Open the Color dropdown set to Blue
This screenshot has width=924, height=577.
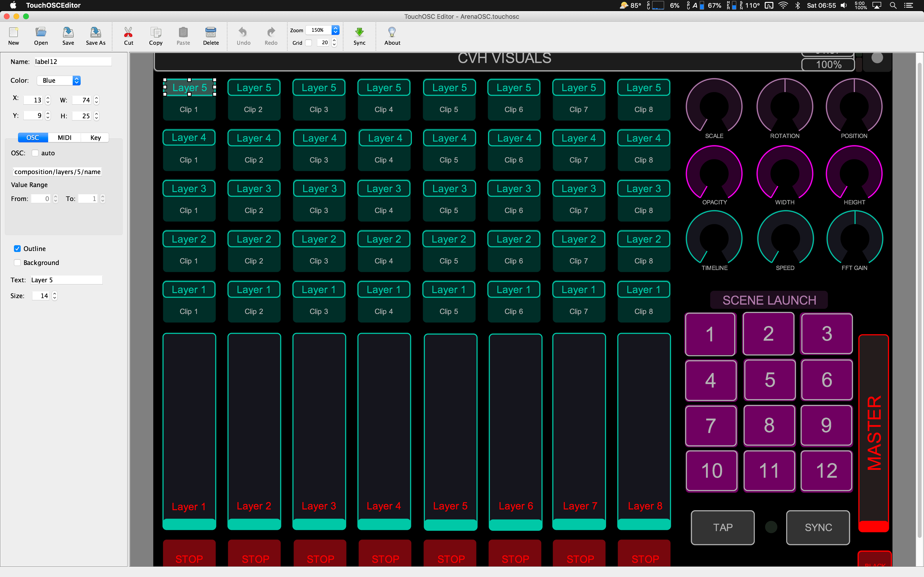[59, 81]
